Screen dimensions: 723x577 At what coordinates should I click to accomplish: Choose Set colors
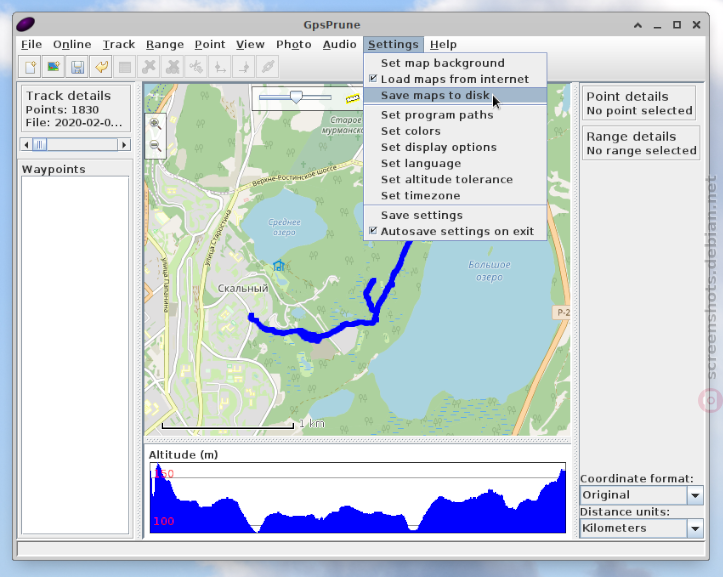(x=455, y=131)
